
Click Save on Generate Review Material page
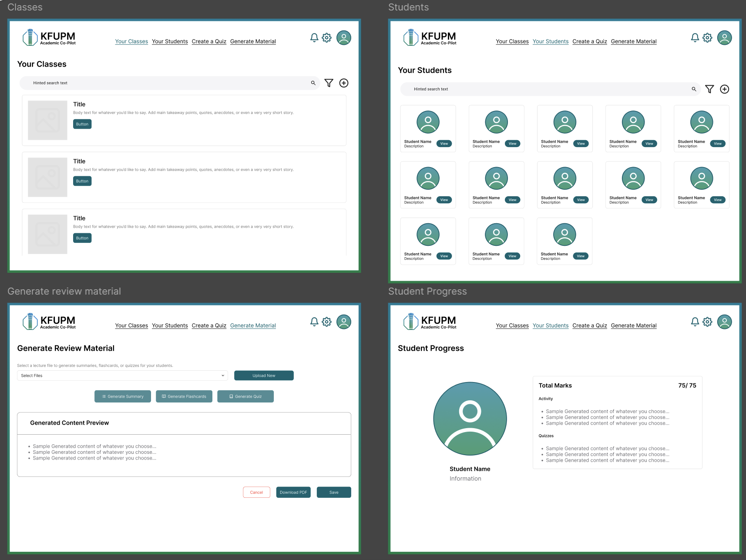(334, 493)
